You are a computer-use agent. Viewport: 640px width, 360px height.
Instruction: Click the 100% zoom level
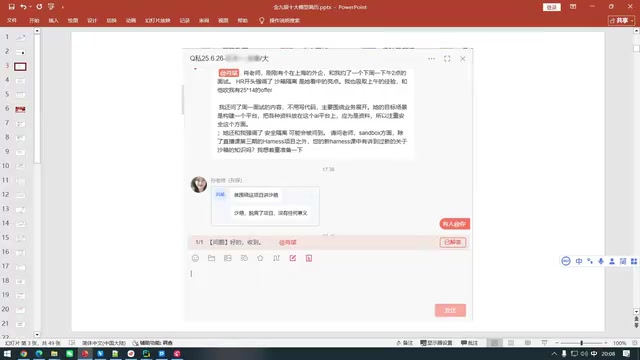coord(619,343)
